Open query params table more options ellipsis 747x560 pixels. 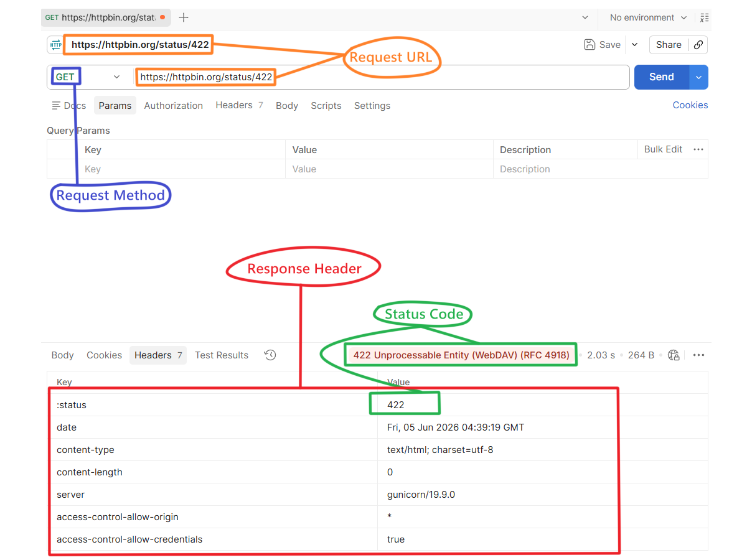coord(698,149)
